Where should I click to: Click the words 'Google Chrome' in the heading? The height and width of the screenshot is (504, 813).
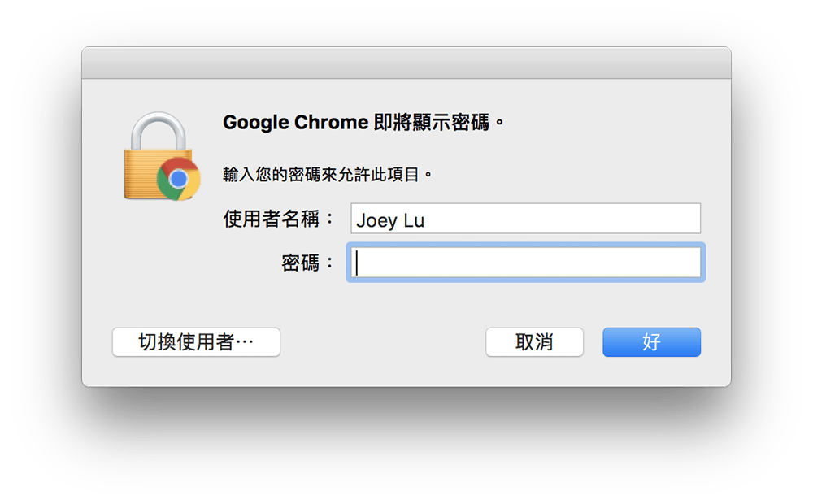coord(296,123)
